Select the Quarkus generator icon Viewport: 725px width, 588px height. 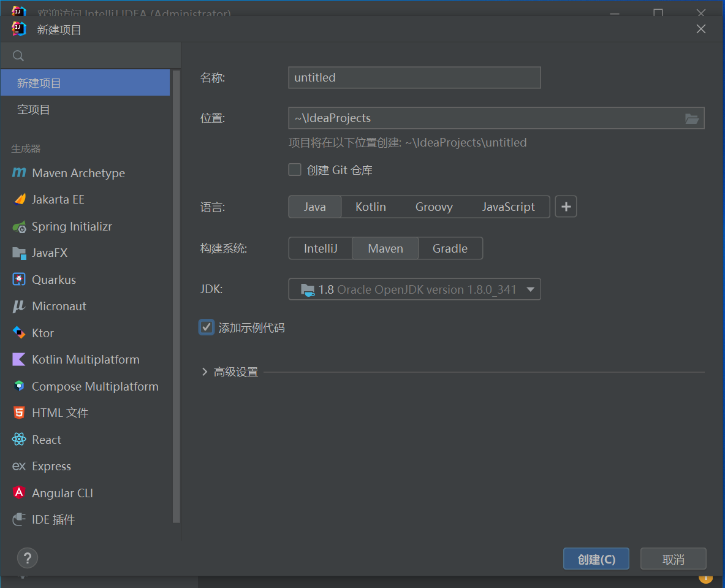point(19,280)
